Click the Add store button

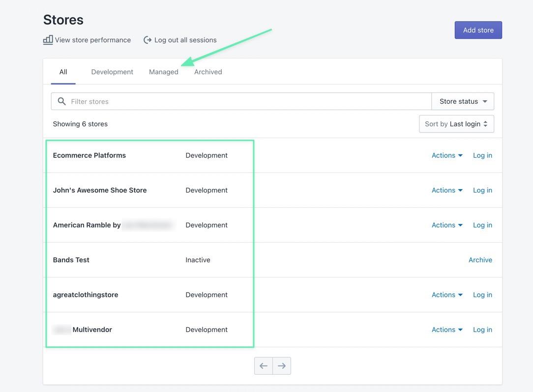coord(478,30)
